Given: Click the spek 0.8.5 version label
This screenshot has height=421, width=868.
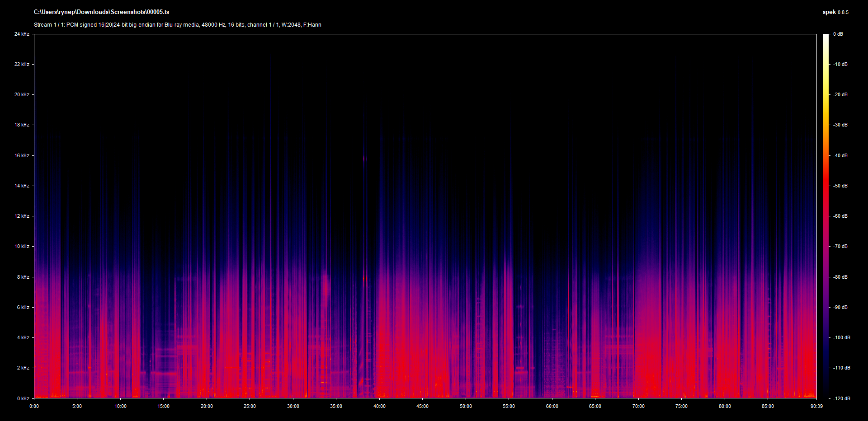Looking at the screenshot, I should 835,12.
